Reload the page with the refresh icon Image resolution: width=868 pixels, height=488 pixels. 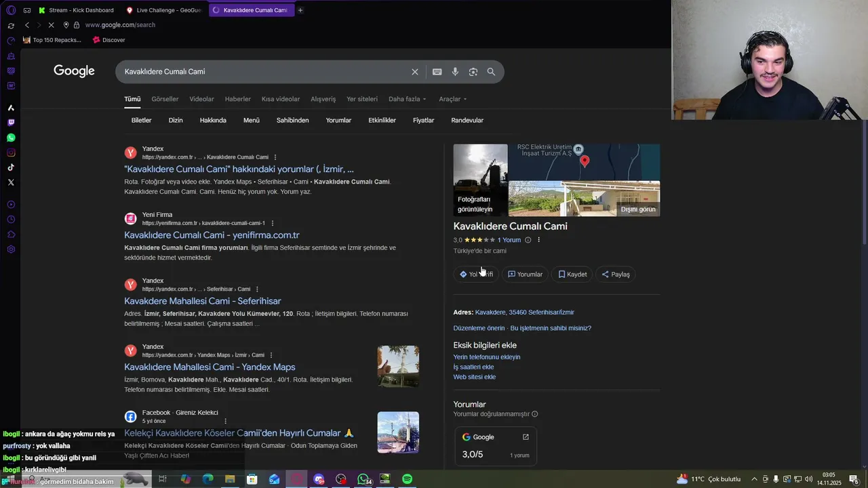click(x=11, y=25)
